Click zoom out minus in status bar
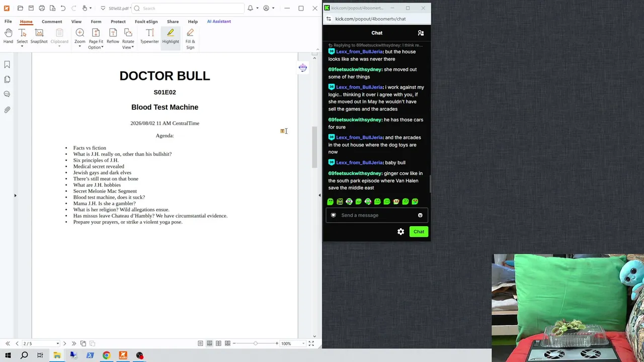This screenshot has width=644, height=362. 234,343
